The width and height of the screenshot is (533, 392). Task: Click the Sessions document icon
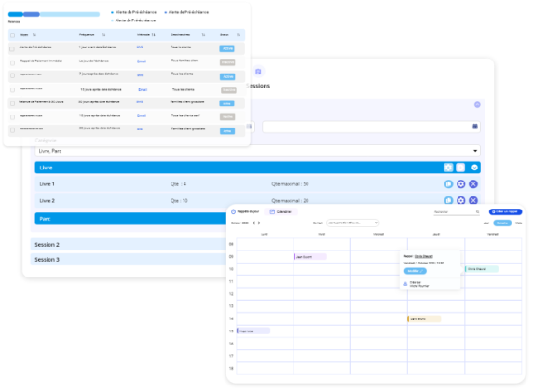click(x=258, y=72)
